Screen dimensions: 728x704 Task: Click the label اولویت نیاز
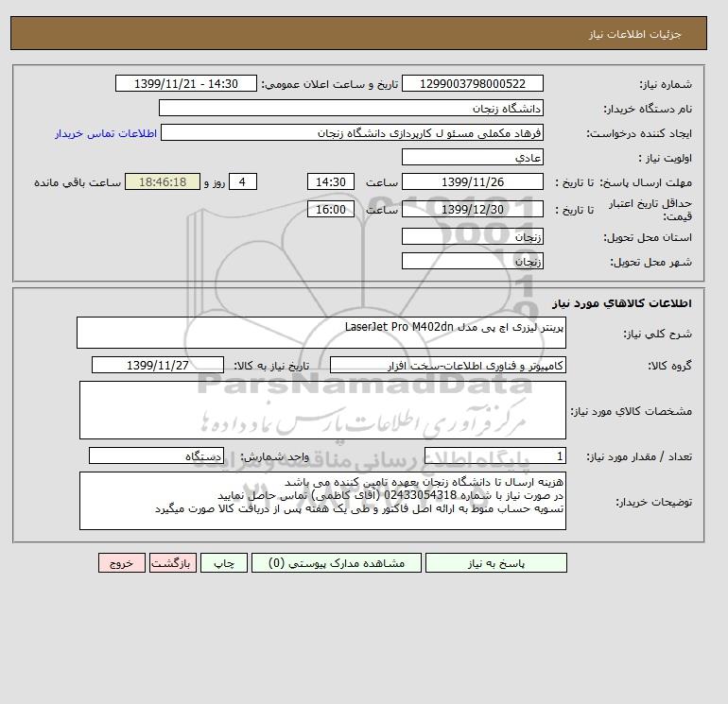pos(665,158)
